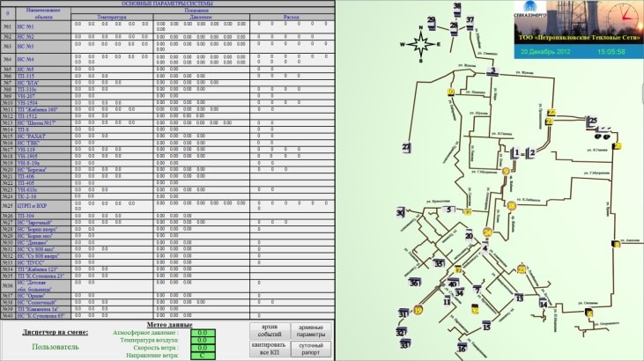
Task: Open the "архив событий" event archive
Action: [x=268, y=330]
